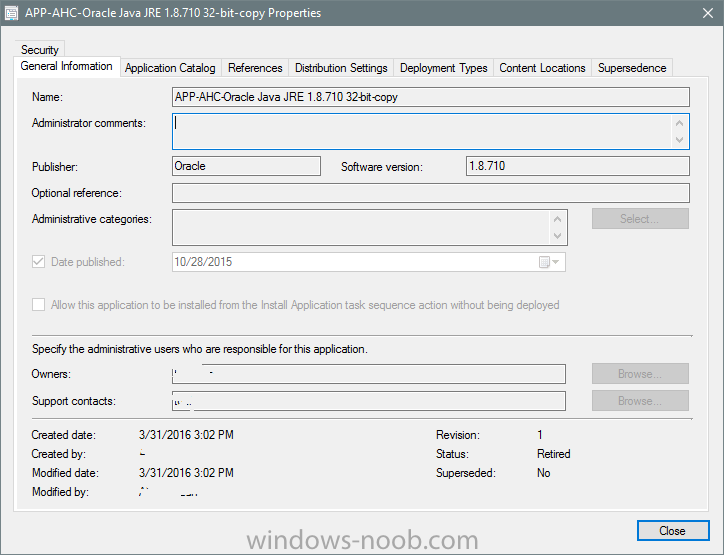Switch to the References tab
The width and height of the screenshot is (724, 555).
[255, 68]
